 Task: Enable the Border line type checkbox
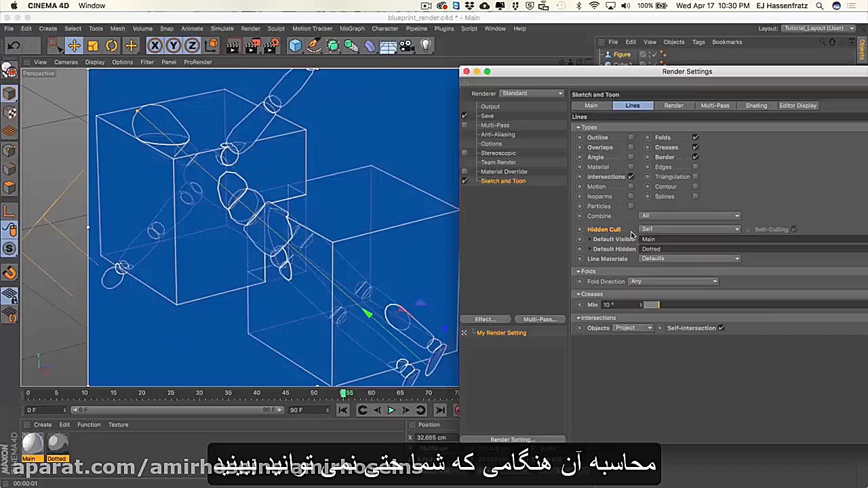(x=695, y=157)
